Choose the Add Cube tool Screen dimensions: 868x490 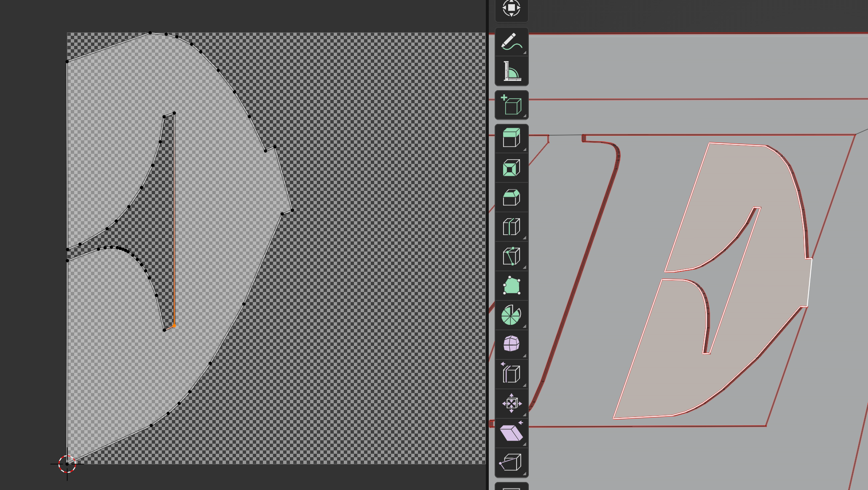click(512, 105)
